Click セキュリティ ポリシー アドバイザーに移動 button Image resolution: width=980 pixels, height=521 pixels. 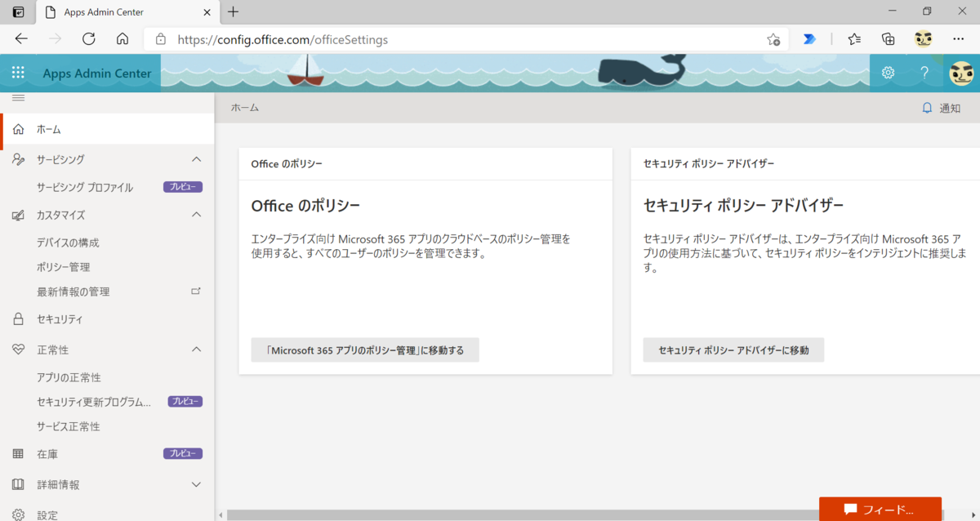[733, 350]
